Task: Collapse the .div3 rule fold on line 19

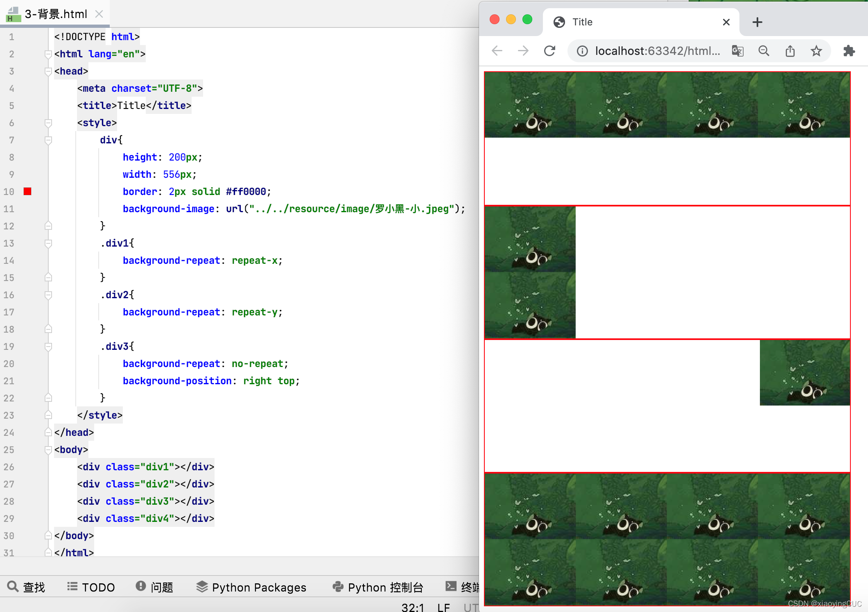Action: coord(48,347)
